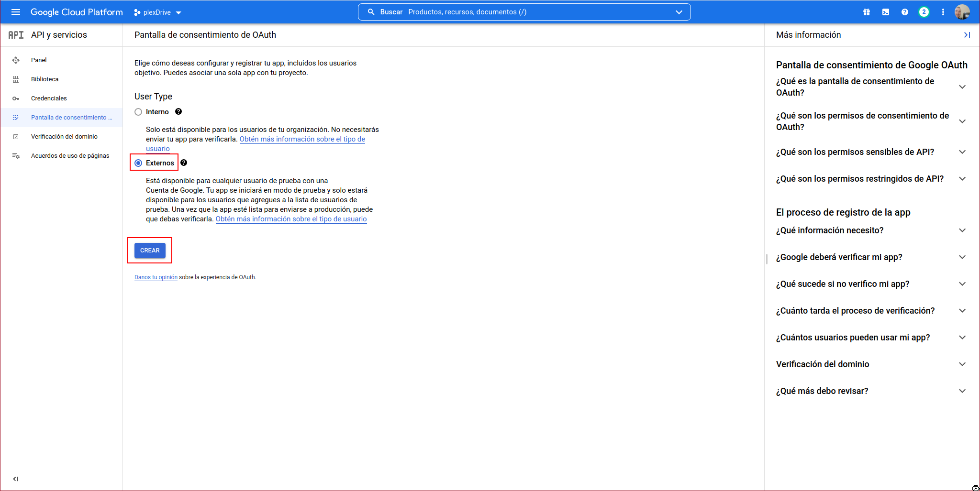Activate Cloud Shell terminal icon

(885, 12)
